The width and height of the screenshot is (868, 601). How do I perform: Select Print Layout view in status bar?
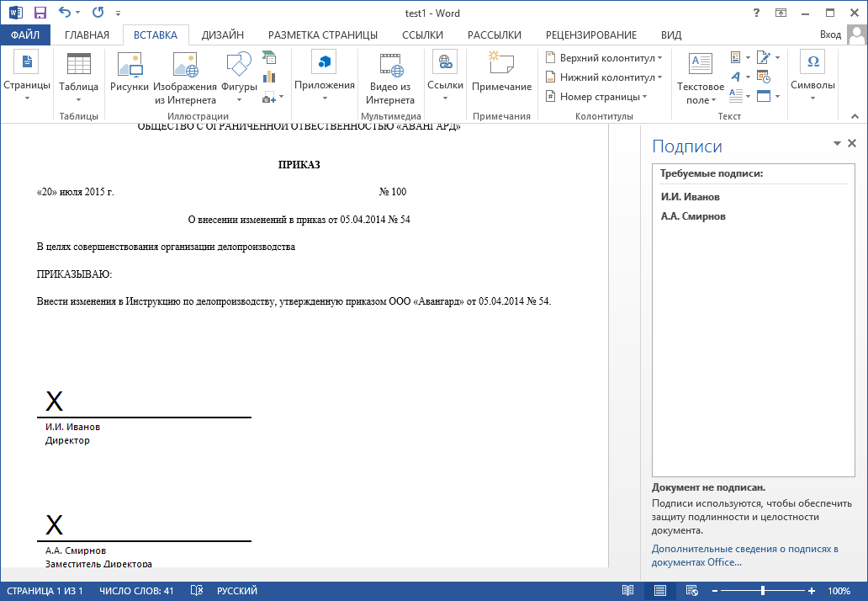coord(660,590)
